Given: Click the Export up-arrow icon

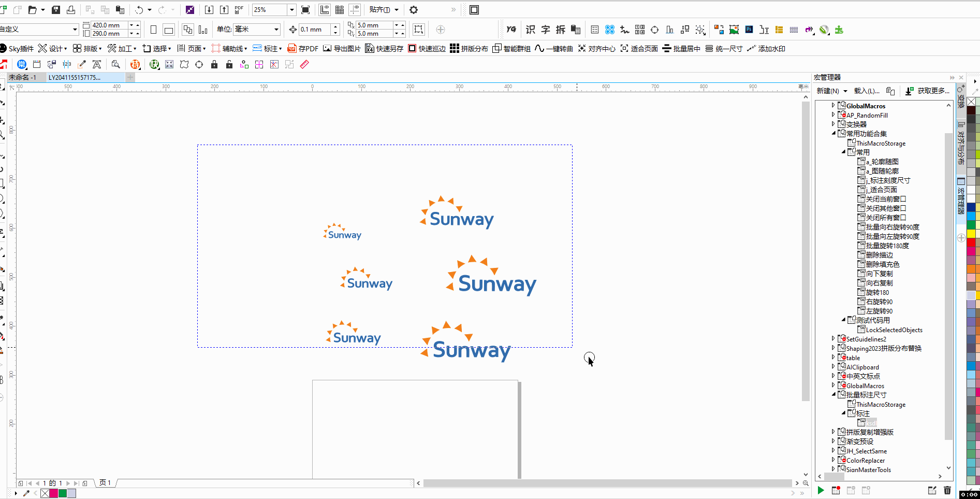Looking at the screenshot, I should tap(224, 10).
